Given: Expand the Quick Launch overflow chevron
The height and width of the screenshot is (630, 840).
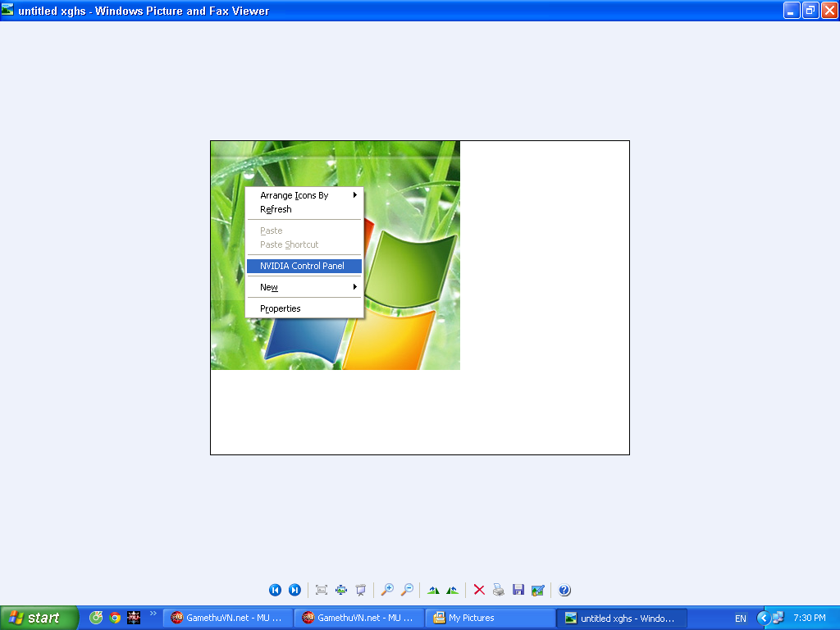Looking at the screenshot, I should point(153,614).
